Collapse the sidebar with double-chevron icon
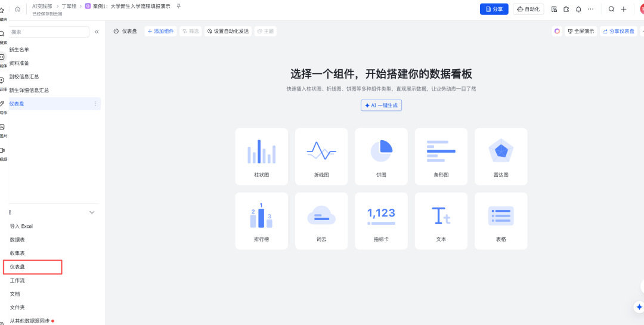 (x=97, y=32)
